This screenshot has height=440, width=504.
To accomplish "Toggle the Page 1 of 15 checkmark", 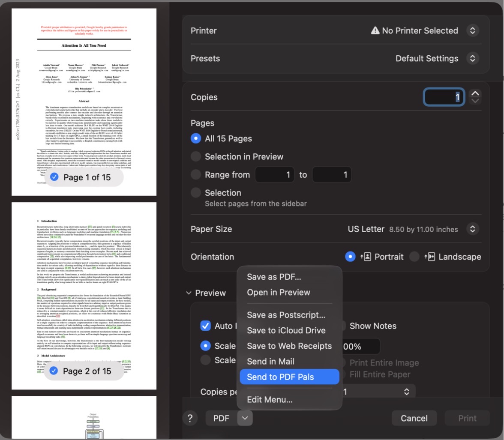I will pyautogui.click(x=54, y=177).
